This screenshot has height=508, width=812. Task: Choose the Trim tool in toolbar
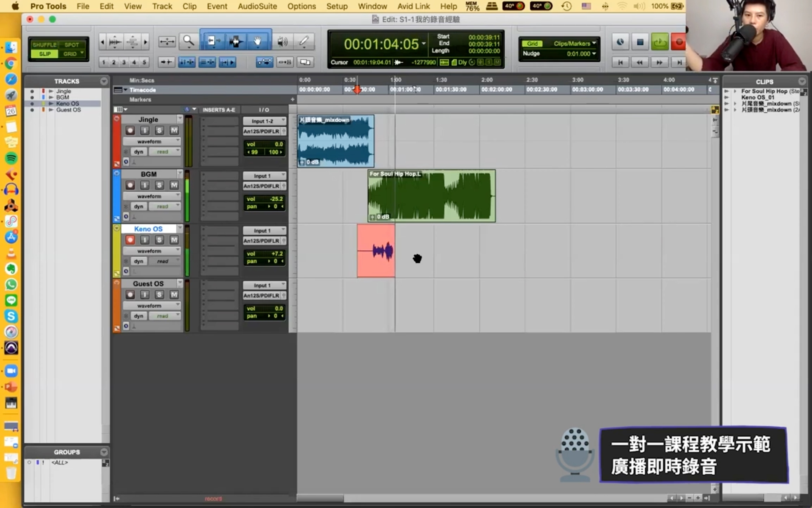[x=212, y=41]
